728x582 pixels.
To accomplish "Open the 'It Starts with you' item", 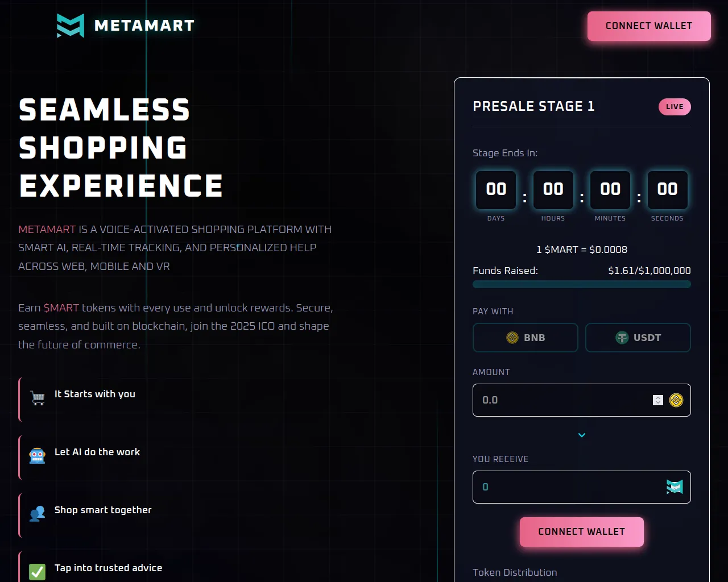I will click(x=95, y=394).
